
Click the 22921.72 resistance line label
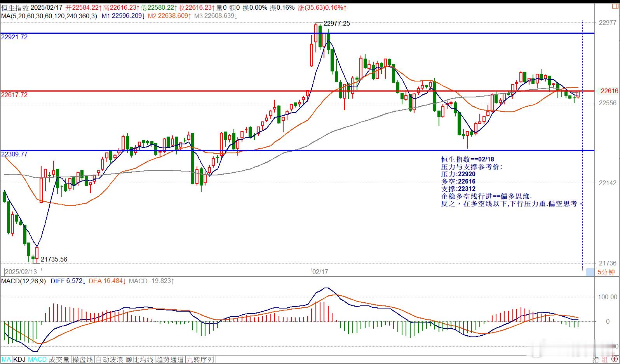(x=14, y=37)
